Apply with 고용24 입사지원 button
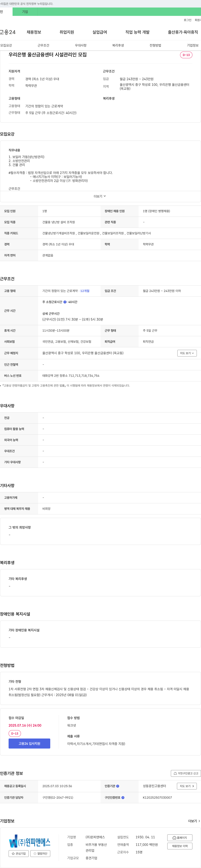Image resolution: width=201 pixels, height=868 pixels. [29, 744]
